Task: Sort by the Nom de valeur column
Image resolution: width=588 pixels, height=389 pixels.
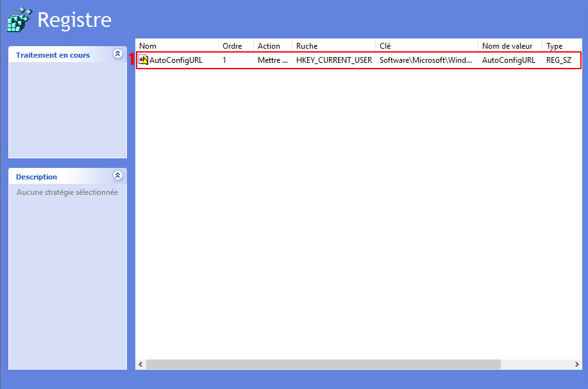Action: point(509,46)
